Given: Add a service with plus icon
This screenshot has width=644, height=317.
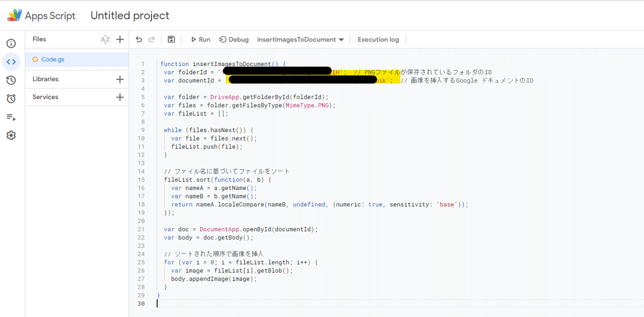Looking at the screenshot, I should pos(120,97).
